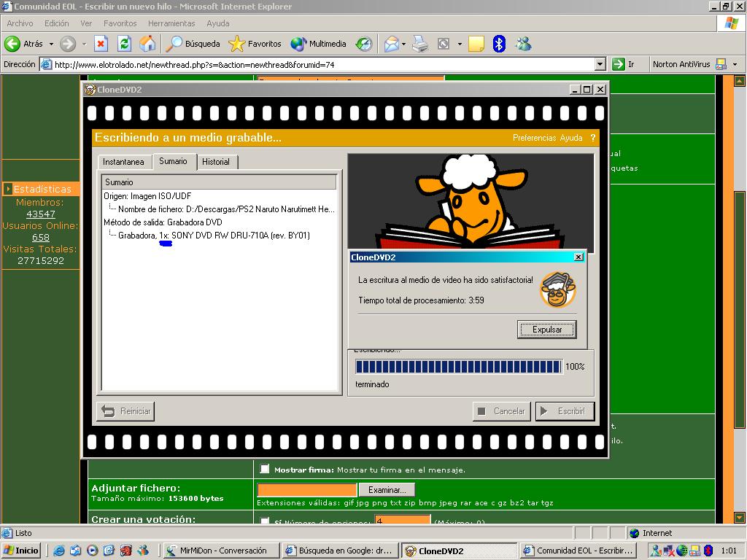Open the Herramientas menu
Viewport: 747px width, 560px height.
[171, 23]
